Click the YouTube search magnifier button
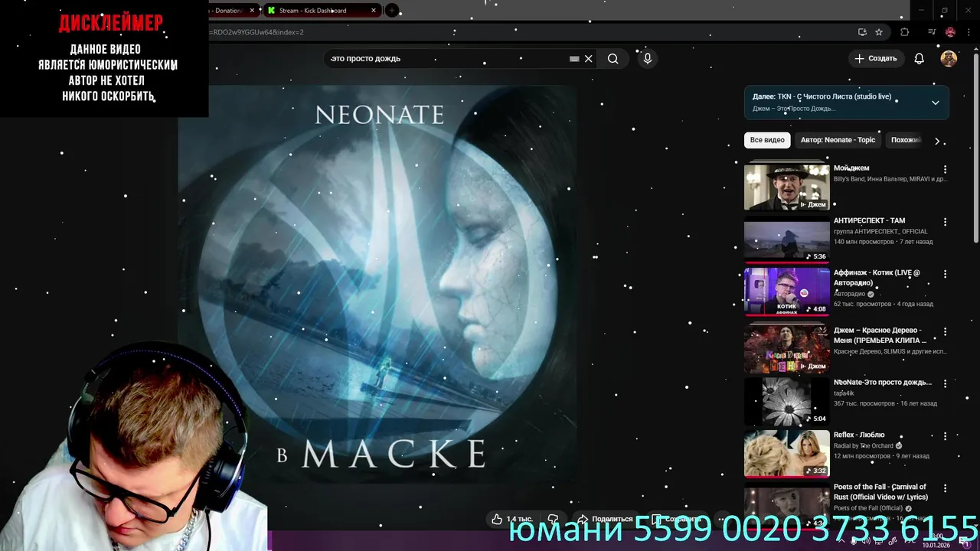The width and height of the screenshot is (980, 551). click(x=612, y=59)
